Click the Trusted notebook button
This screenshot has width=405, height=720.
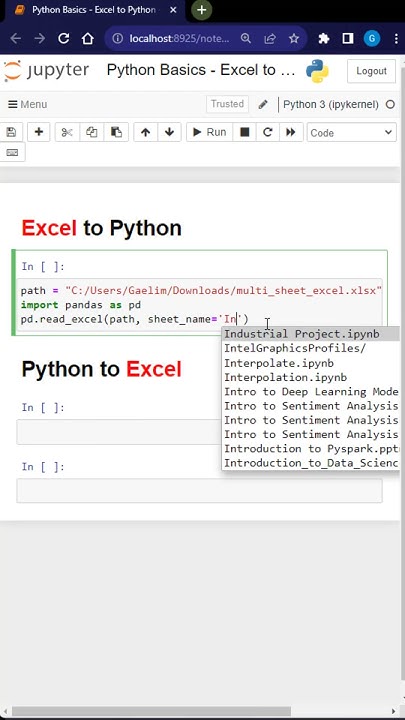coord(227,104)
